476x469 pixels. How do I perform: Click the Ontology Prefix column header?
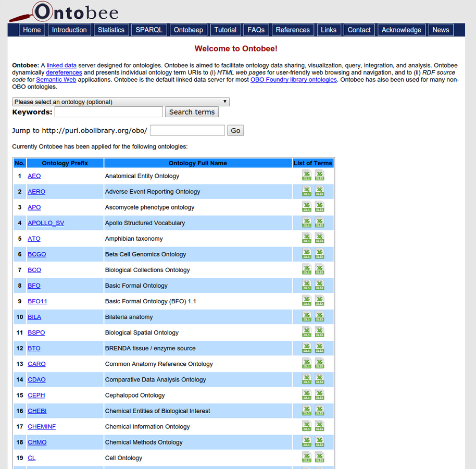click(65, 163)
